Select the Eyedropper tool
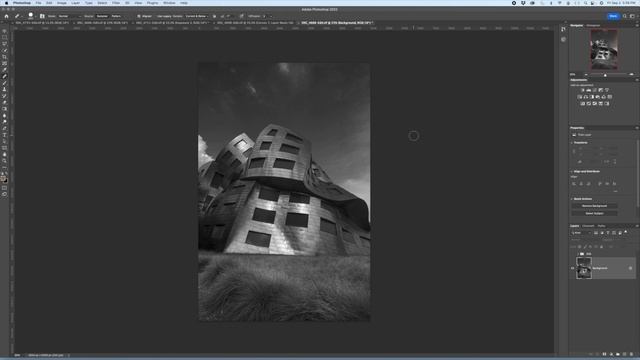Viewport: 640px width, 360px height. [x=4, y=70]
